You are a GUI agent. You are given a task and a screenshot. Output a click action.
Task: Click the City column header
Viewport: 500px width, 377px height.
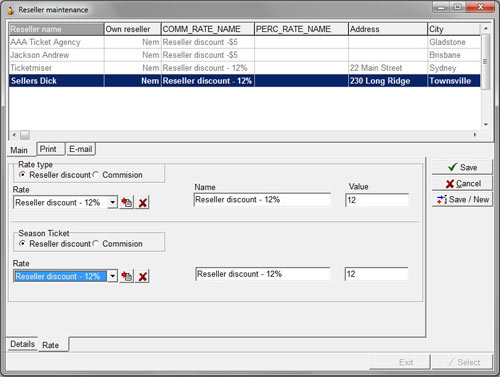454,29
